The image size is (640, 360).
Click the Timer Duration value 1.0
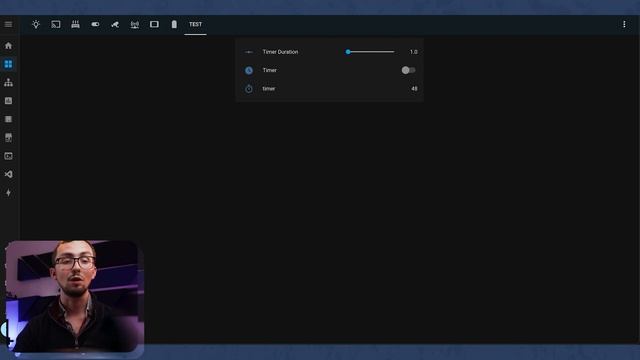[x=413, y=52]
